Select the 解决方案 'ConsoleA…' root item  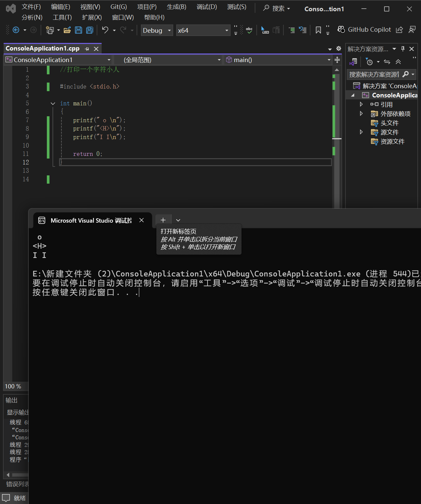(x=385, y=86)
